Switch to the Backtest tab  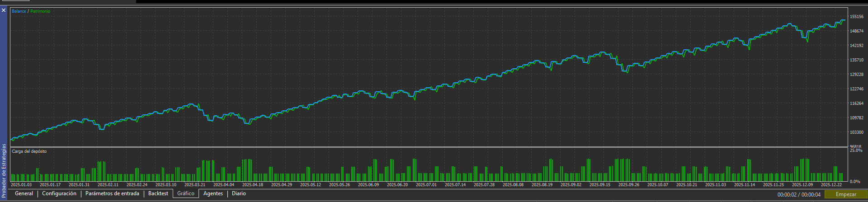[x=158, y=193]
